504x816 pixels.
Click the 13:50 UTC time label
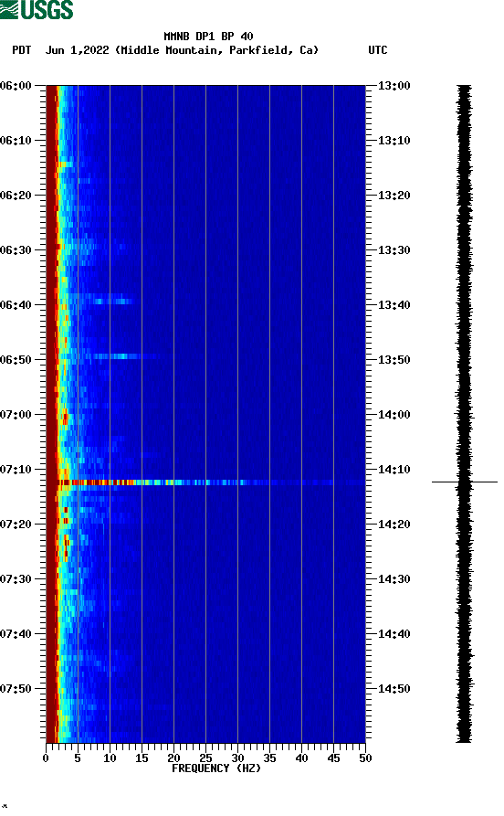[x=394, y=360]
